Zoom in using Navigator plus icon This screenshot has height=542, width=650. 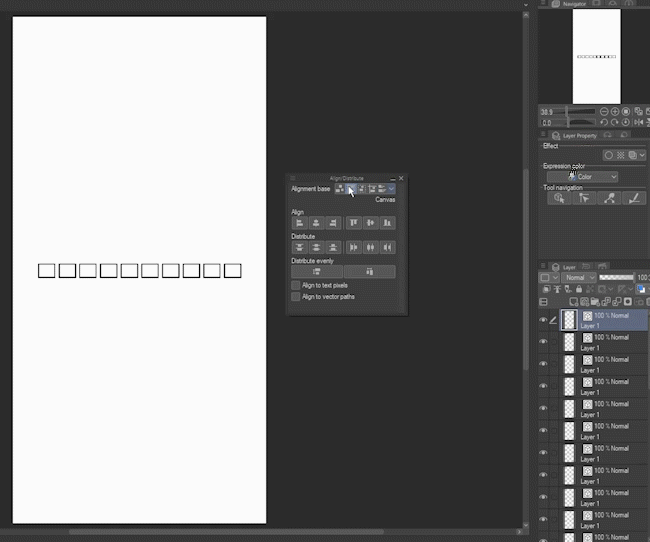[x=615, y=112]
